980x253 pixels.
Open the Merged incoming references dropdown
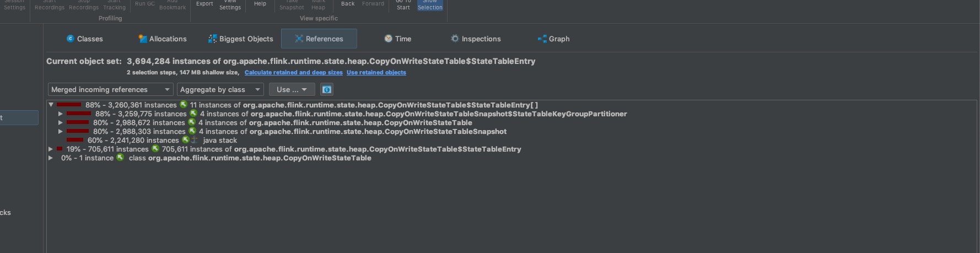tap(110, 89)
